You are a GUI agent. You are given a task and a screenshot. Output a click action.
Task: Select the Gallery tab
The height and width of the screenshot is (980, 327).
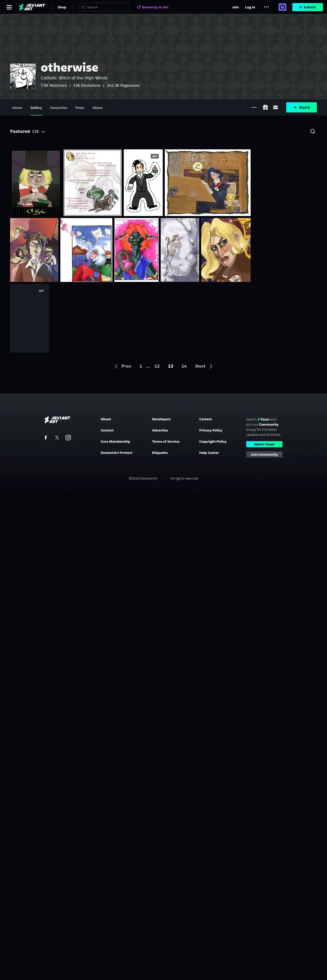click(36, 108)
